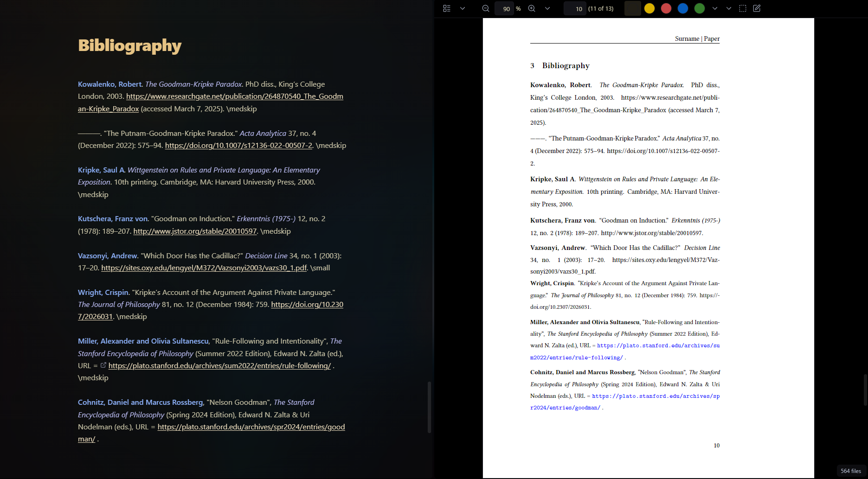This screenshot has height=479, width=868.
Task: Click the author name Vazsonyi, Andrew in editor
Action: [107, 255]
